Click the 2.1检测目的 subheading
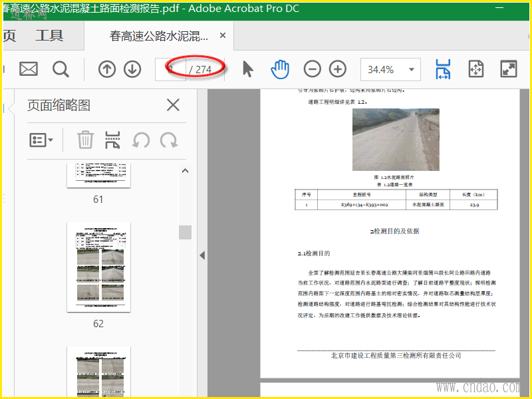This screenshot has width=532, height=399. (x=314, y=253)
